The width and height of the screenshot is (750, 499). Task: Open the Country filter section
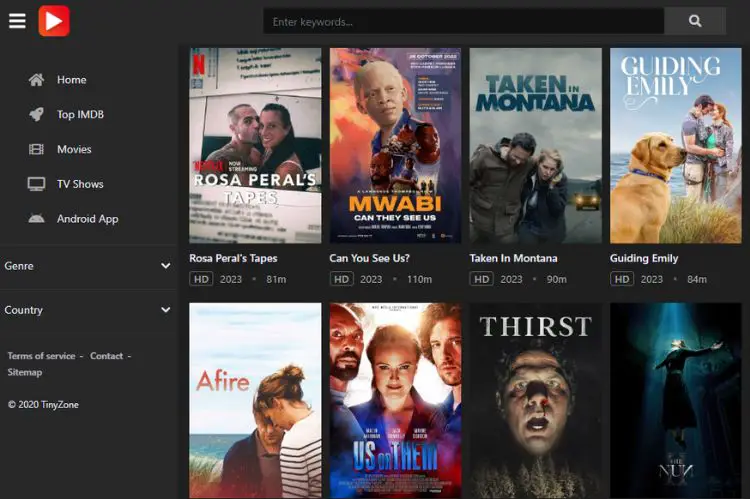pyautogui.click(x=88, y=310)
